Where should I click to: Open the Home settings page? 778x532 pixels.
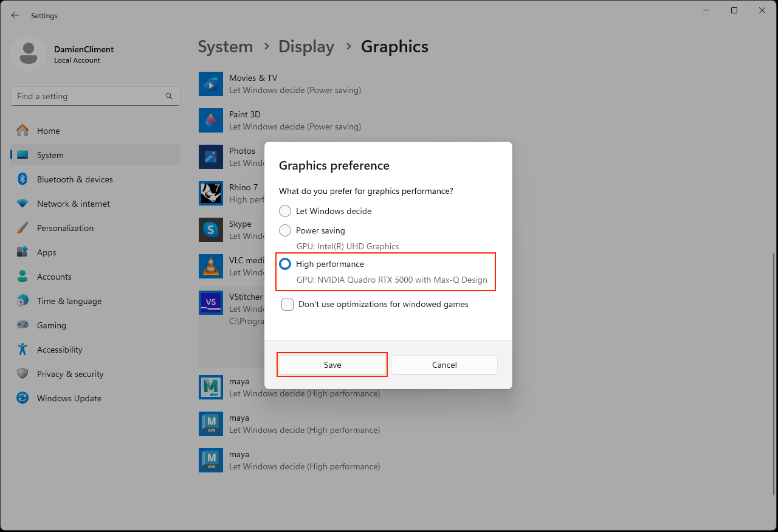[x=95, y=131]
